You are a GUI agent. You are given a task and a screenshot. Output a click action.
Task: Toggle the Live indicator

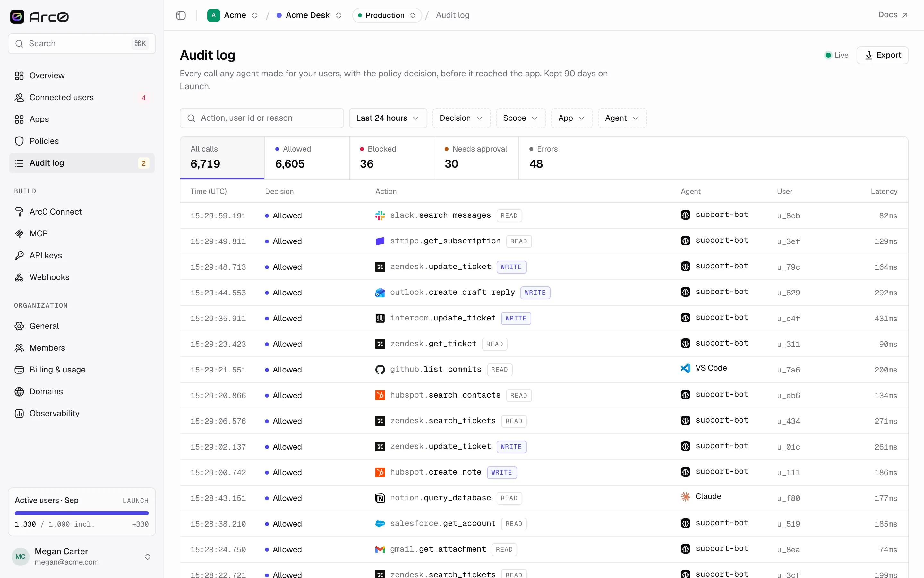tap(836, 56)
